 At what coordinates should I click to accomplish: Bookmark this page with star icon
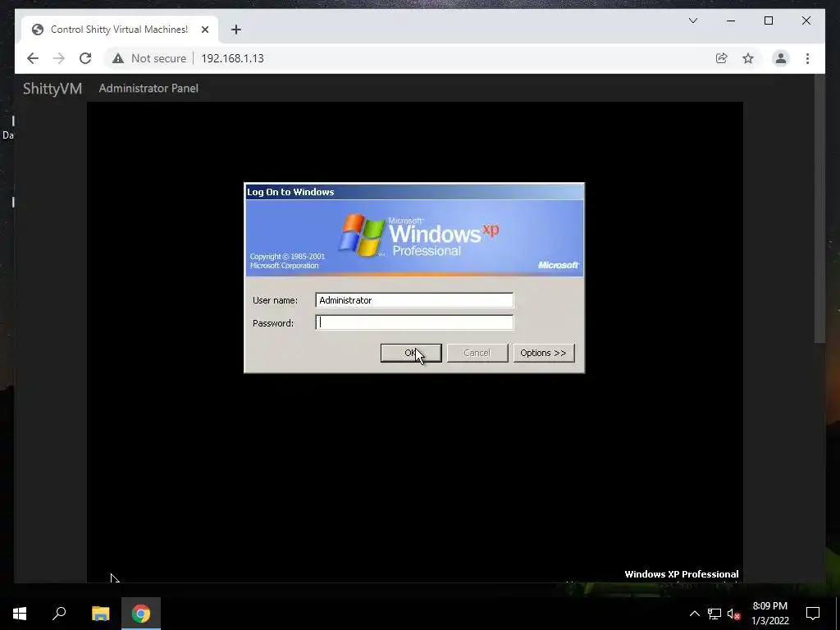[748, 58]
